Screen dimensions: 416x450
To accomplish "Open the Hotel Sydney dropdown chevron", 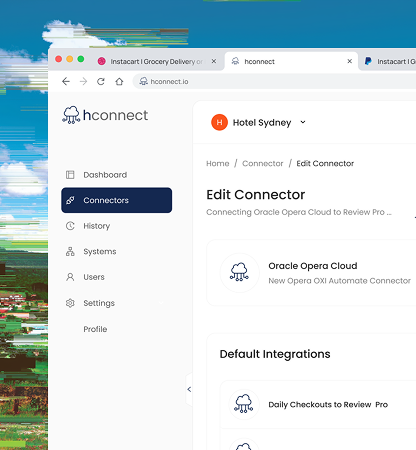I will 303,122.
